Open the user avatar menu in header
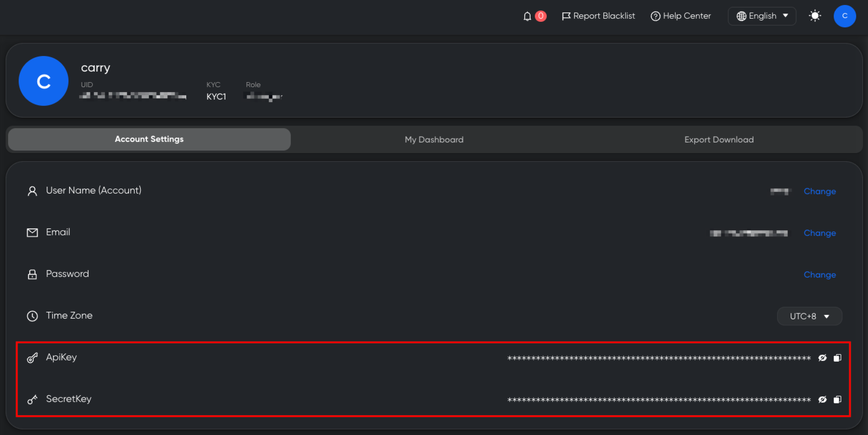 844,16
